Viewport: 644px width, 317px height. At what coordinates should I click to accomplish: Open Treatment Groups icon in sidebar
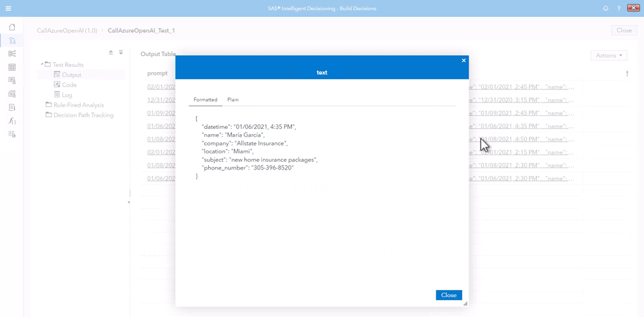pos(12,94)
